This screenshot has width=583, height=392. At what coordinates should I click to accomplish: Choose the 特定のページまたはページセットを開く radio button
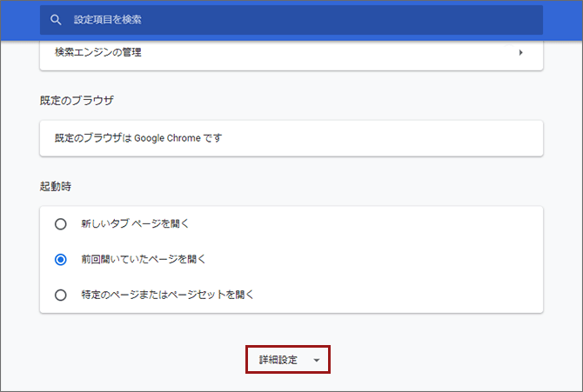(x=60, y=295)
